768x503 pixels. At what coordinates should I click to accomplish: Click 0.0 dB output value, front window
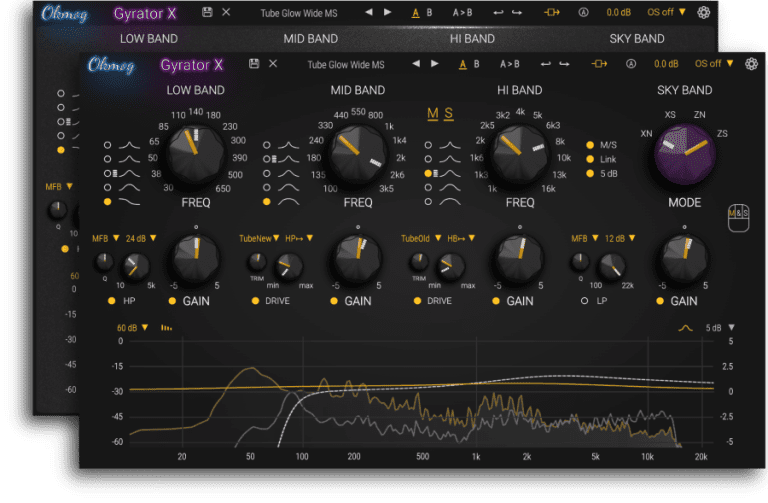pyautogui.click(x=666, y=64)
